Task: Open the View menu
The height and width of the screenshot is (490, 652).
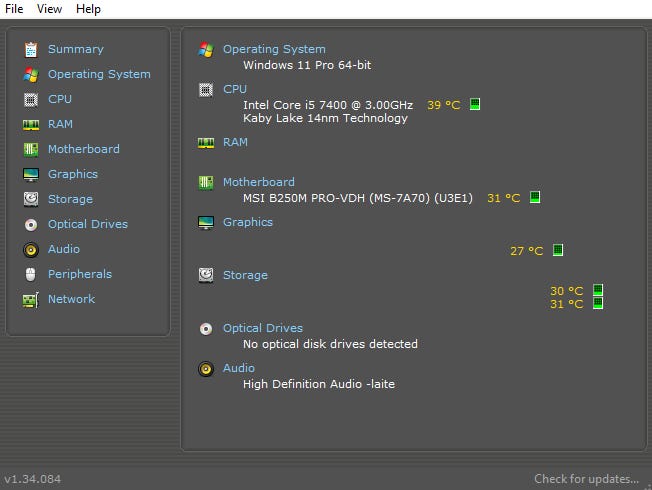Action: [x=49, y=9]
